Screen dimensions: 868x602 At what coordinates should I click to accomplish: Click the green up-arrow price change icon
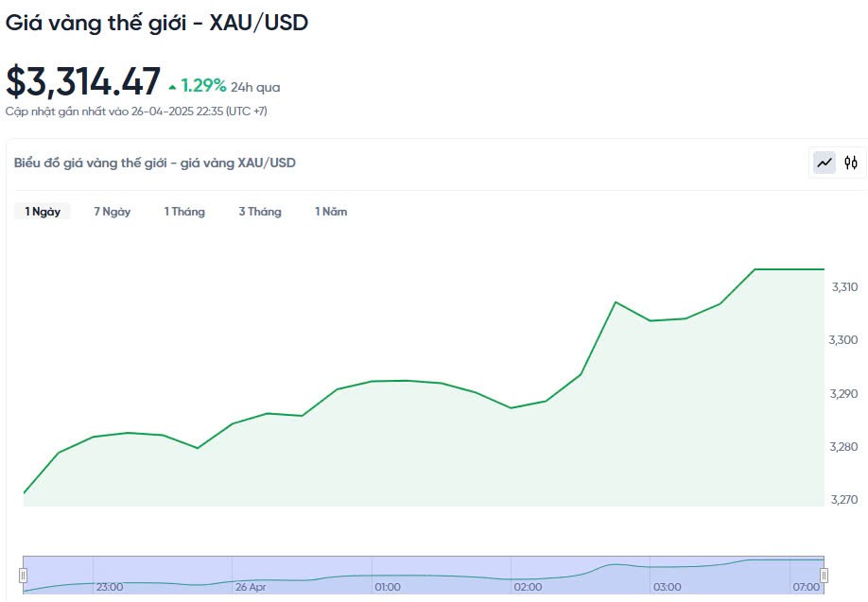coord(172,87)
